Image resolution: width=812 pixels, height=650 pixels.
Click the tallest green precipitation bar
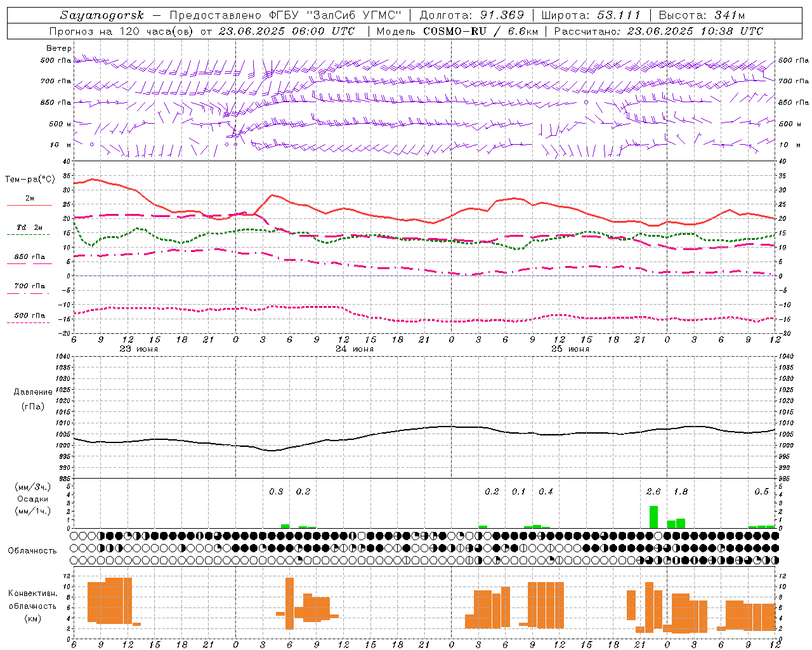coord(653,517)
